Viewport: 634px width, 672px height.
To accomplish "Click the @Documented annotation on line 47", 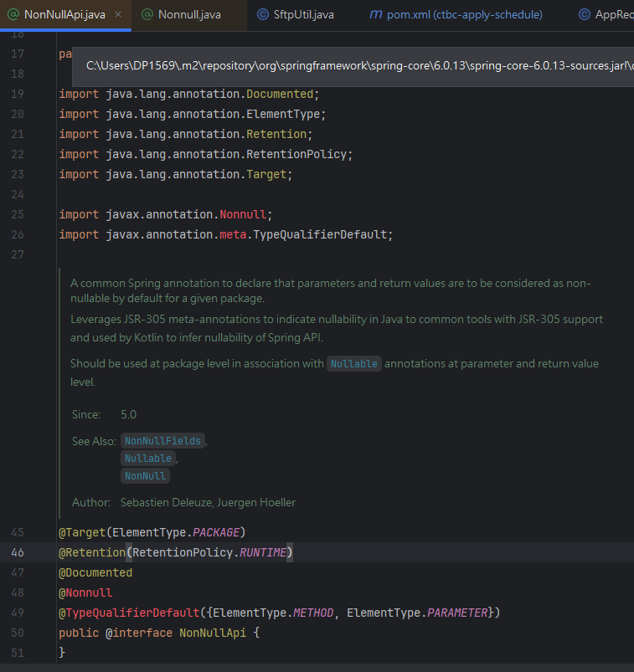I will tap(95, 572).
